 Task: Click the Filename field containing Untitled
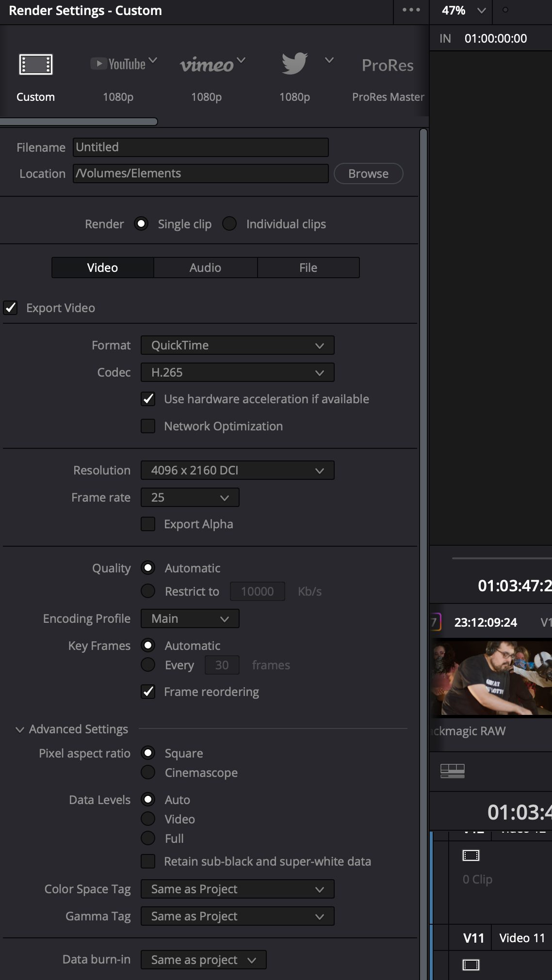pyautogui.click(x=201, y=147)
